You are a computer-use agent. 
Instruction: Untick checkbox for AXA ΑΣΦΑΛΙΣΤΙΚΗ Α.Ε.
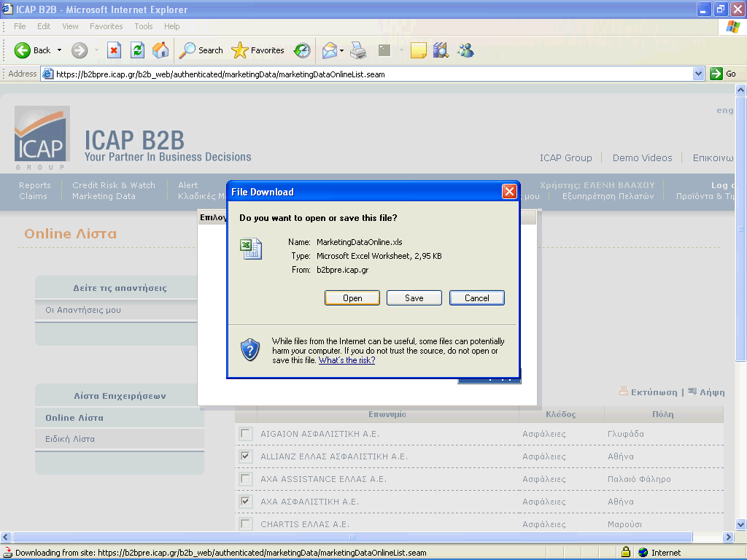[x=245, y=501]
